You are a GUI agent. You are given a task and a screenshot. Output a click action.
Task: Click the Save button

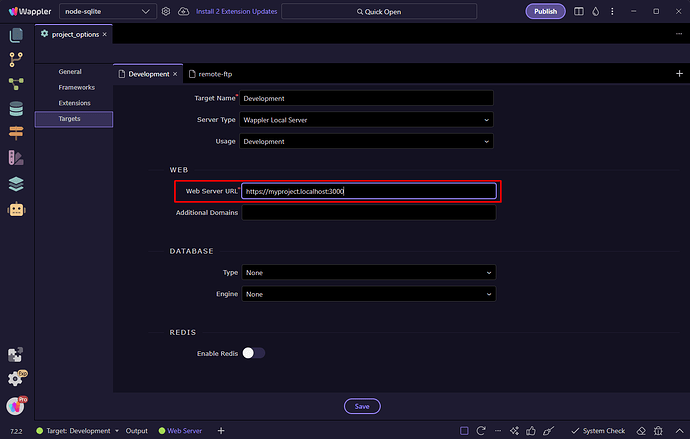(x=362, y=406)
